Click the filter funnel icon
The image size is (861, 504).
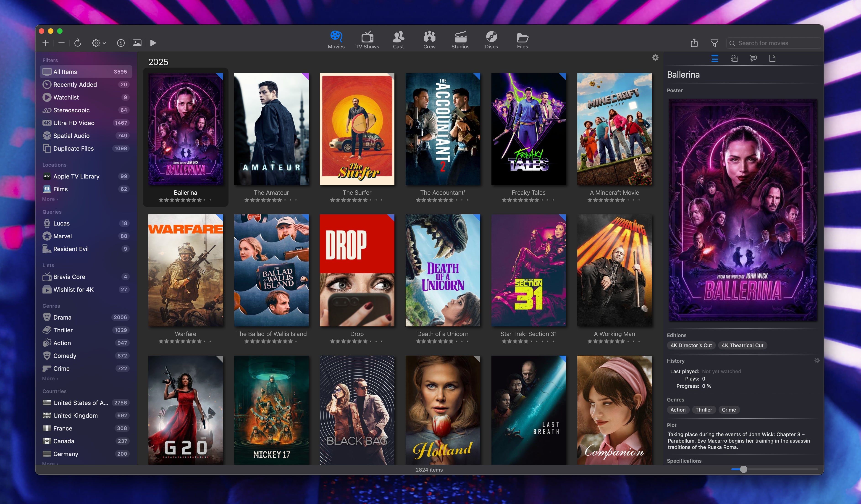714,43
